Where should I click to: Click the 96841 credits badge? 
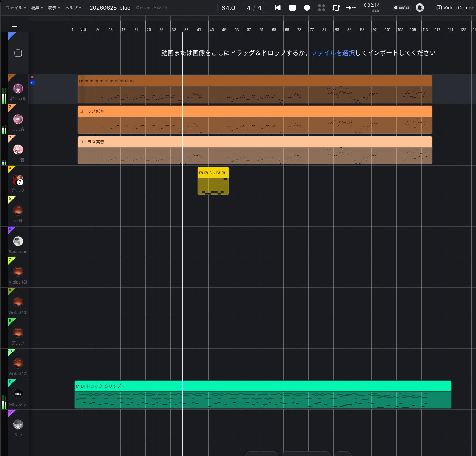[x=402, y=8]
